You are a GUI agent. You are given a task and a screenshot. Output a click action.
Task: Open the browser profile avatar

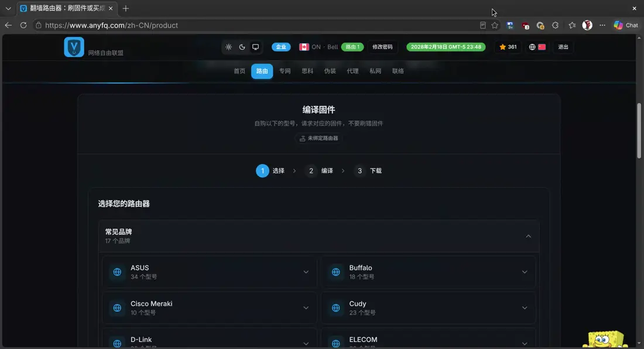click(587, 25)
